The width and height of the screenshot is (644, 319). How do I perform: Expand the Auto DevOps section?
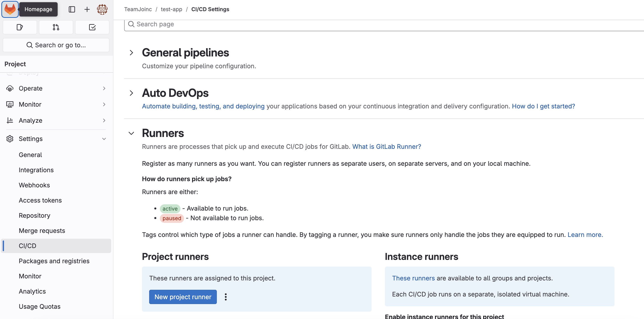coord(132,93)
